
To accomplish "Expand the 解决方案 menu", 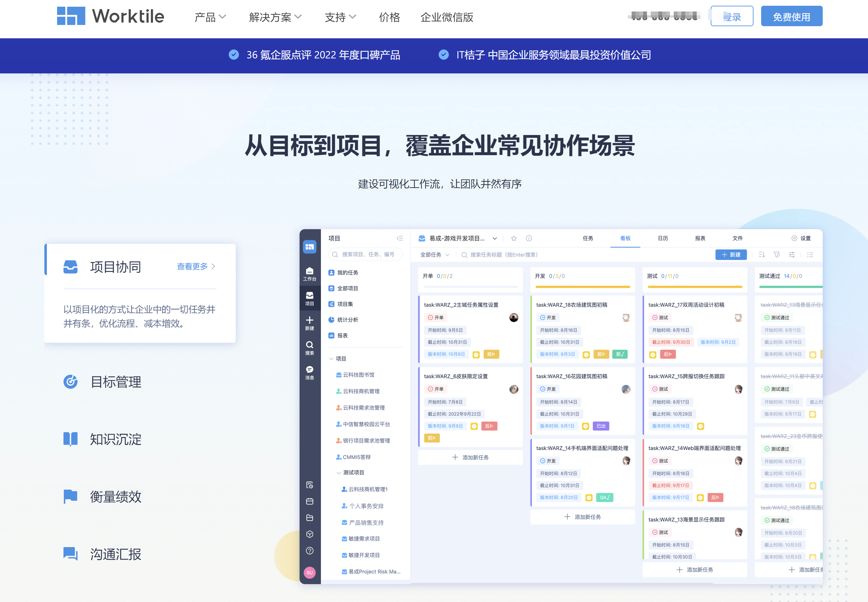I will coord(275,17).
